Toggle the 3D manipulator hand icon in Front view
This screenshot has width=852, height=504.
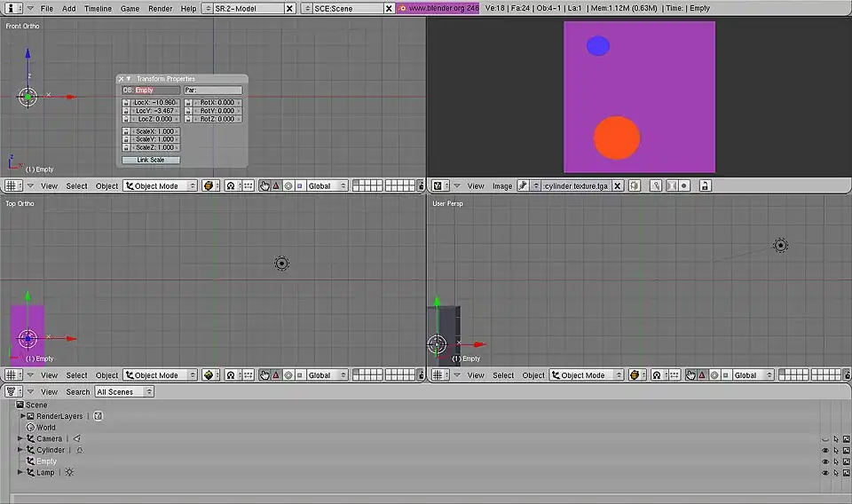264,186
